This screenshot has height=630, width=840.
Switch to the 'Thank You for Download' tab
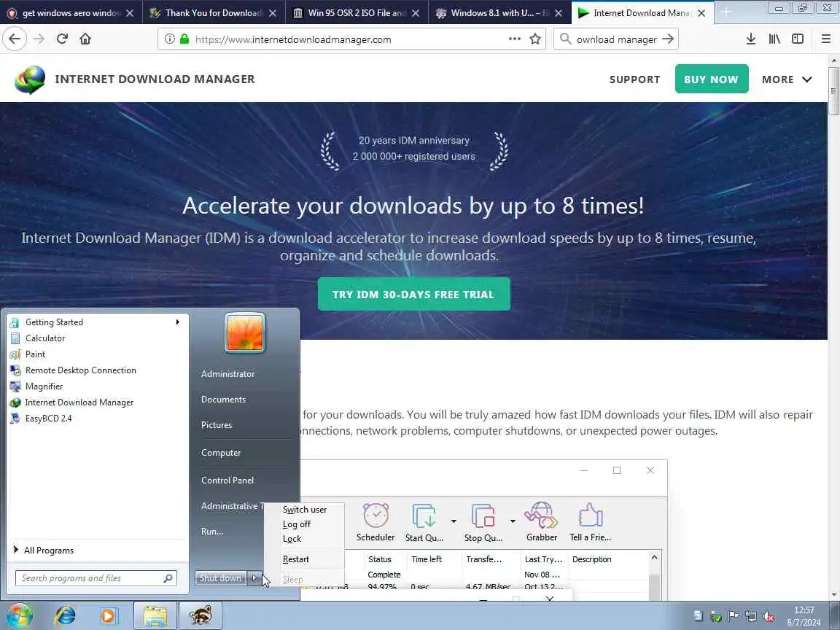(214, 13)
